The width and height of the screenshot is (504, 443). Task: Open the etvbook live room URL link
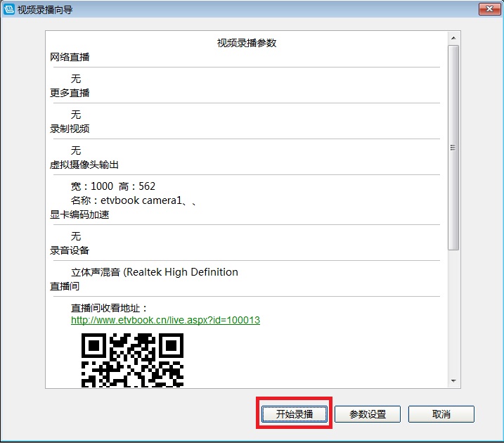click(165, 320)
